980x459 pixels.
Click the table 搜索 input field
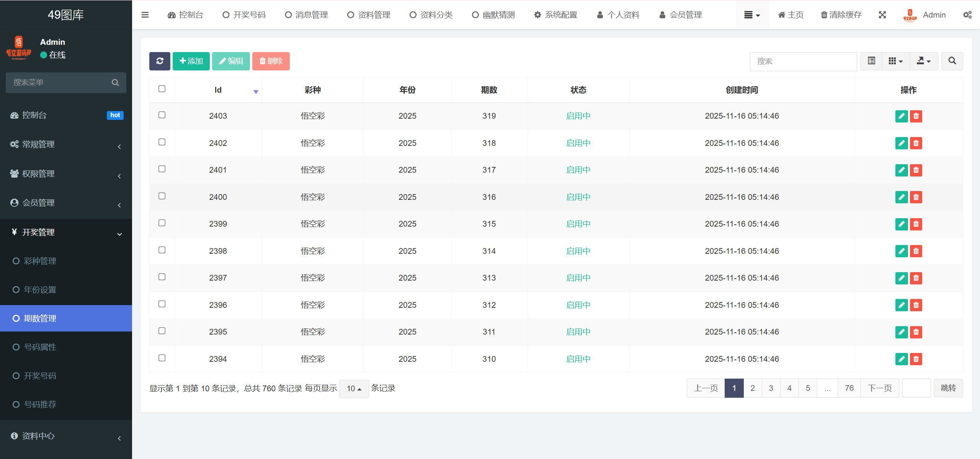coord(803,61)
